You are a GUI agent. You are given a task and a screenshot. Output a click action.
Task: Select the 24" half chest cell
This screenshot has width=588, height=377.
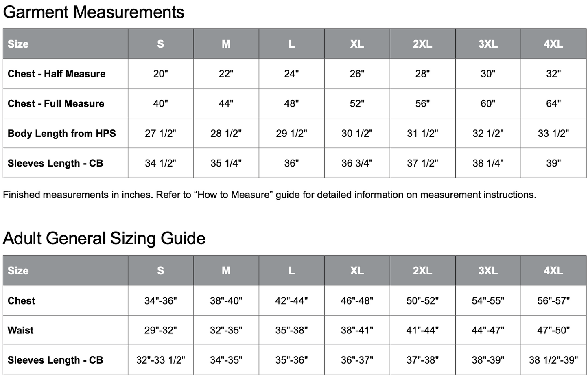pyautogui.click(x=291, y=74)
